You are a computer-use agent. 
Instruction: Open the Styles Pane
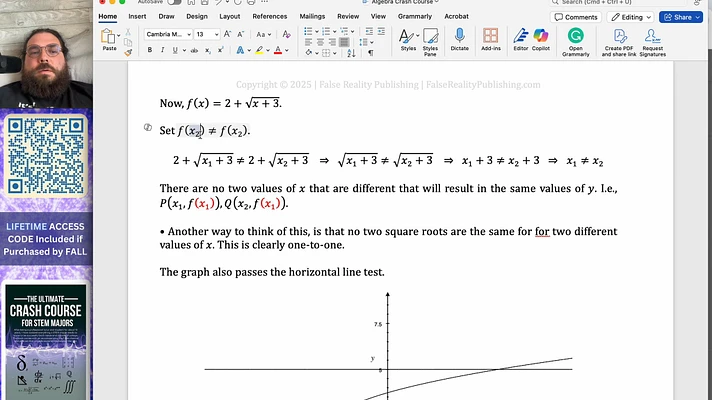[430, 42]
